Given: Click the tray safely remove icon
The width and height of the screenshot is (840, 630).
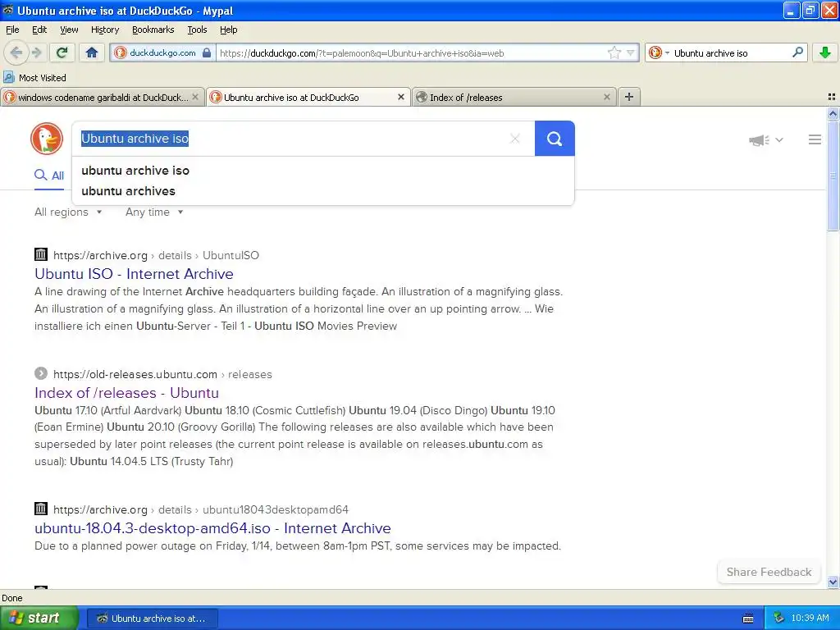Looking at the screenshot, I should click(779, 618).
